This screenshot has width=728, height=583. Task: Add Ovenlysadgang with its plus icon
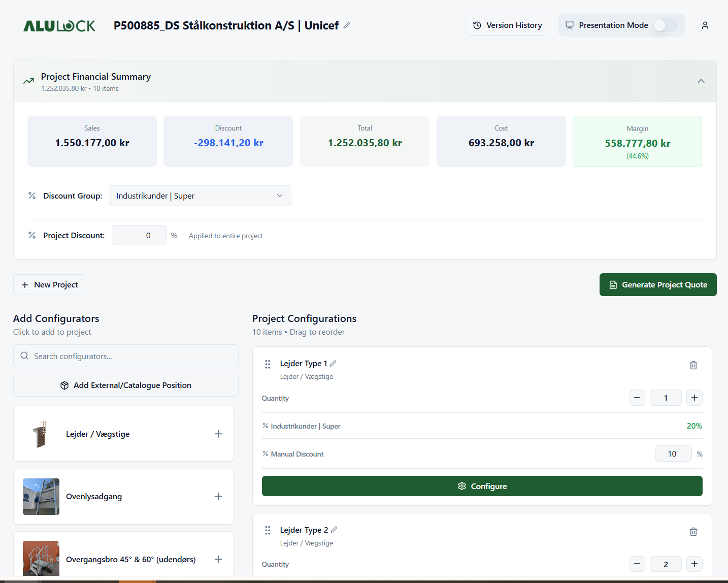218,496
